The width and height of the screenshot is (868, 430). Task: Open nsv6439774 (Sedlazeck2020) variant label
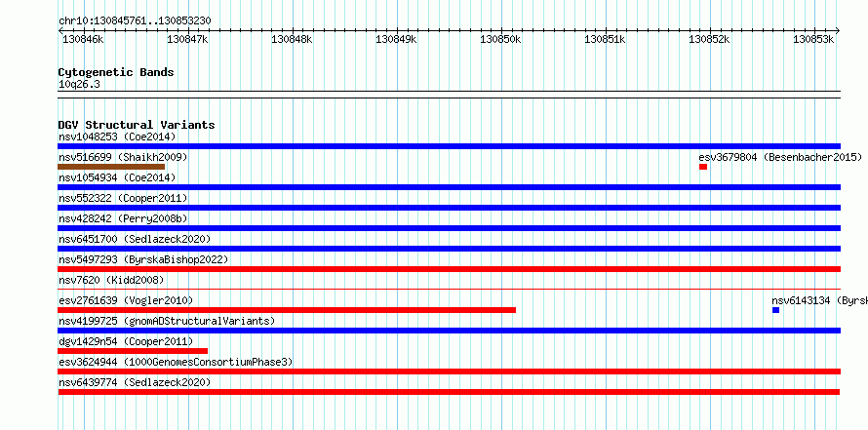[135, 382]
